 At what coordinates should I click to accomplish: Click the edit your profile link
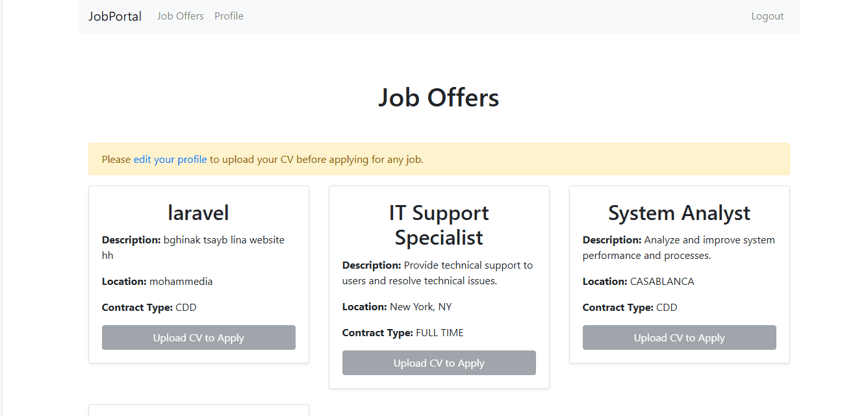click(170, 159)
